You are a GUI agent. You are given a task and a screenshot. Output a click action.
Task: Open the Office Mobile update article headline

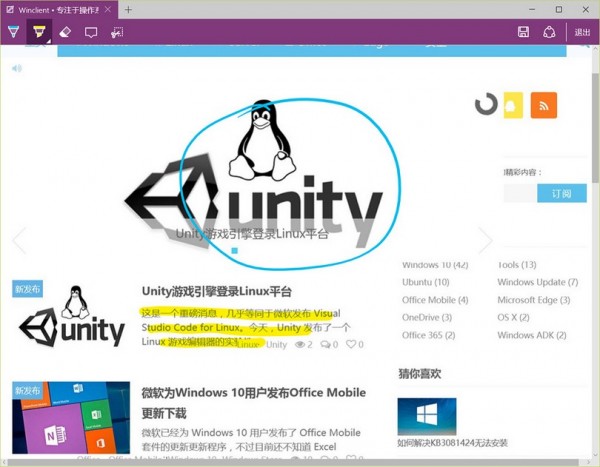click(253, 403)
